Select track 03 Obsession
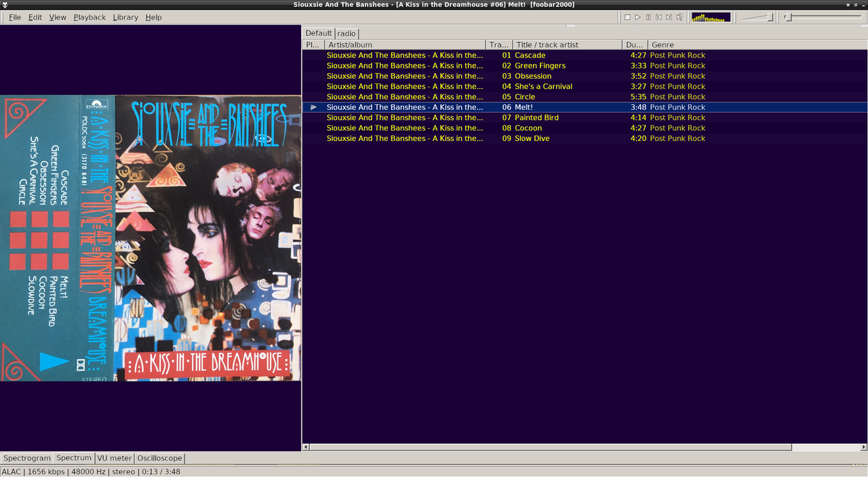 (x=585, y=76)
